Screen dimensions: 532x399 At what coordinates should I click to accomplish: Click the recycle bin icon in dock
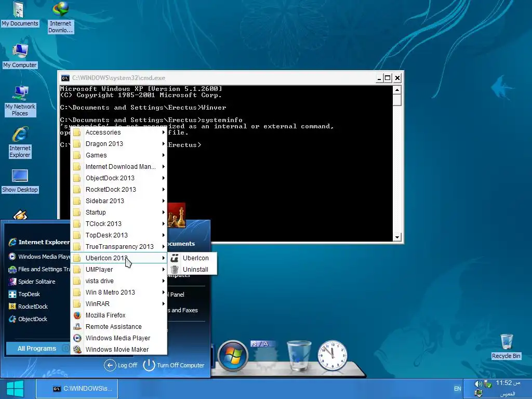click(299, 355)
